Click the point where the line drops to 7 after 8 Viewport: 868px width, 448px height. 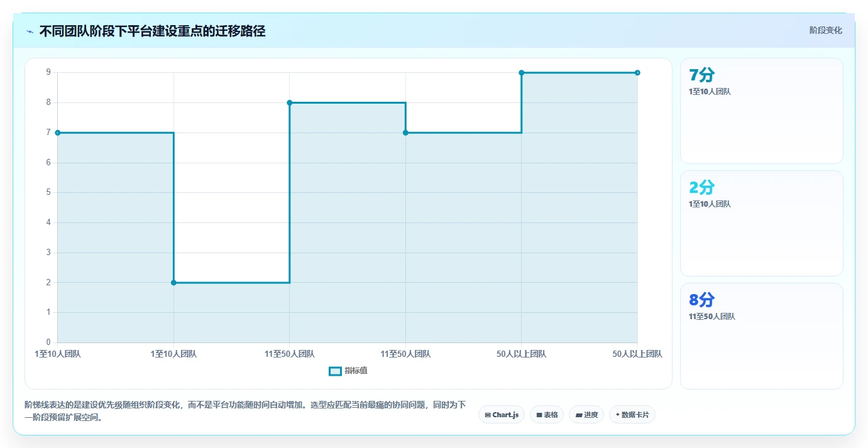tap(405, 133)
